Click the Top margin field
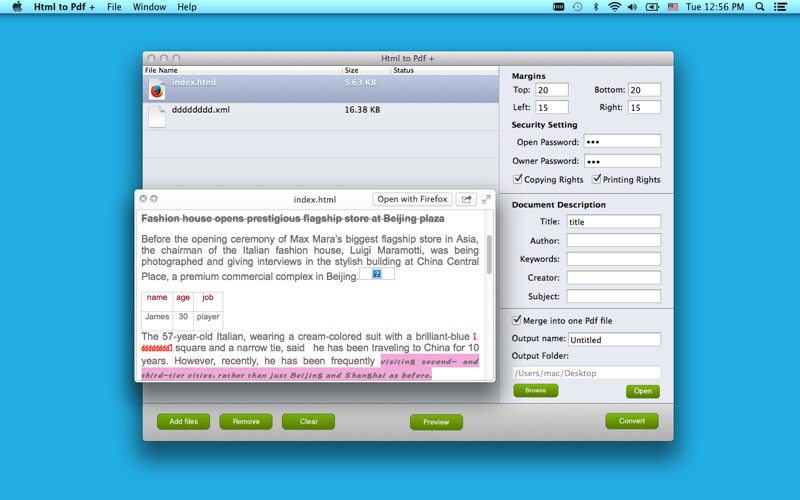This screenshot has height=500, width=800. (x=552, y=90)
